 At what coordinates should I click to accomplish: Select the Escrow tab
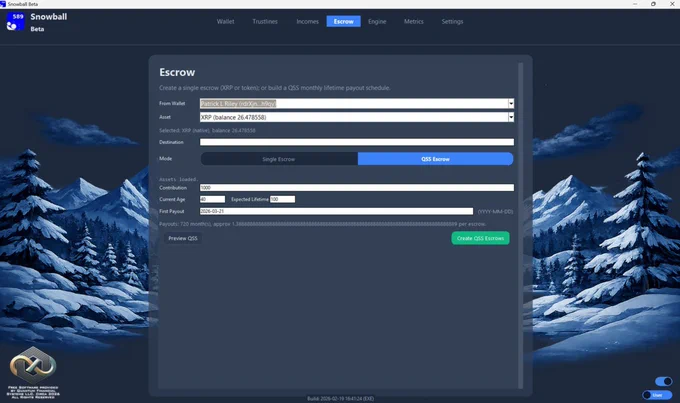point(343,21)
